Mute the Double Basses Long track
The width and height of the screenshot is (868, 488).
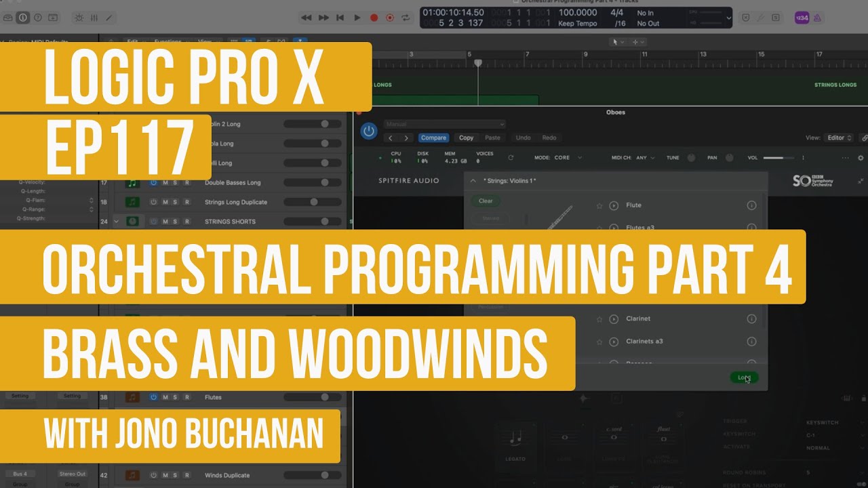pyautogui.click(x=165, y=182)
